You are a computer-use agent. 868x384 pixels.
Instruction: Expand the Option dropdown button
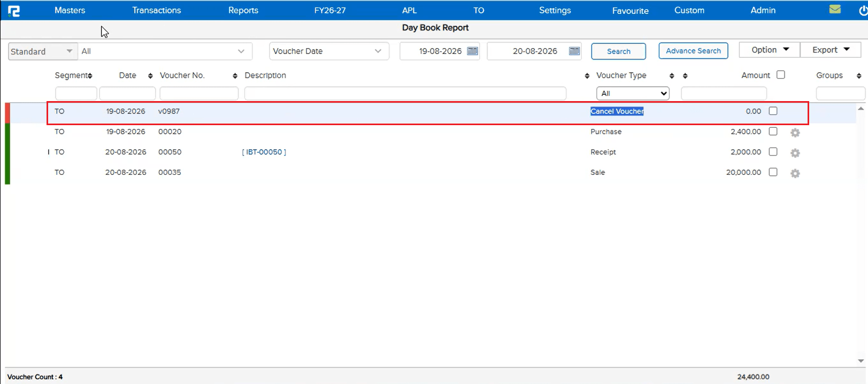tap(769, 50)
